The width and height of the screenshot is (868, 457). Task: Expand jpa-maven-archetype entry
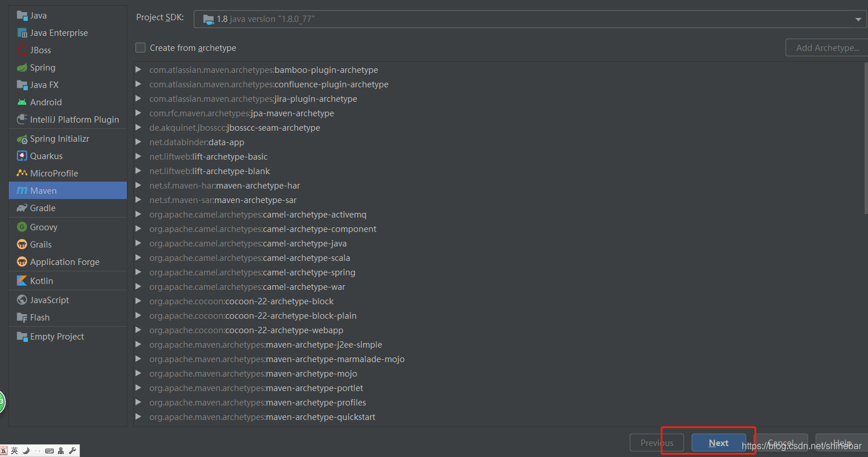point(138,113)
